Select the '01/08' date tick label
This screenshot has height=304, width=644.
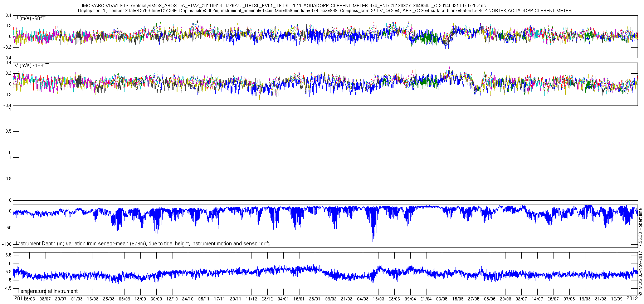tap(77, 299)
